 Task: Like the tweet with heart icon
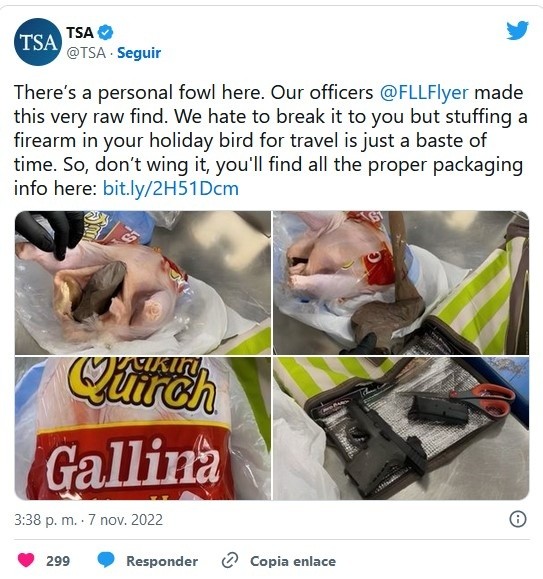click(26, 560)
